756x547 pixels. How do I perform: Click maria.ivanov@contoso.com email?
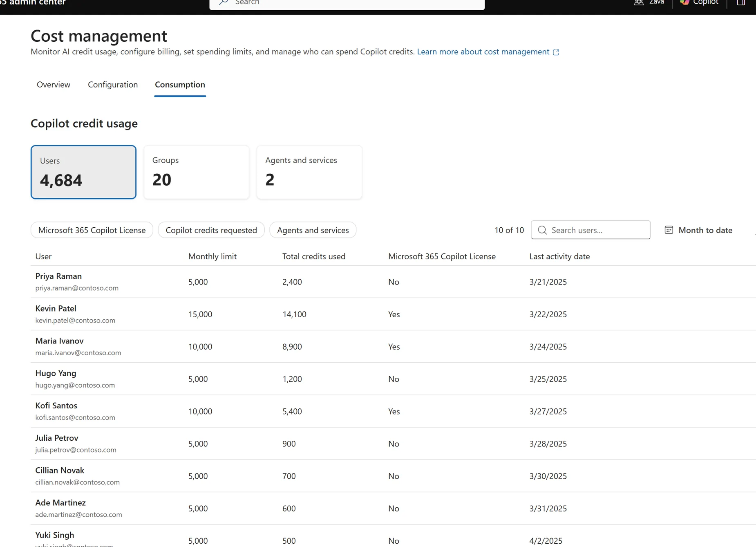[x=78, y=353]
